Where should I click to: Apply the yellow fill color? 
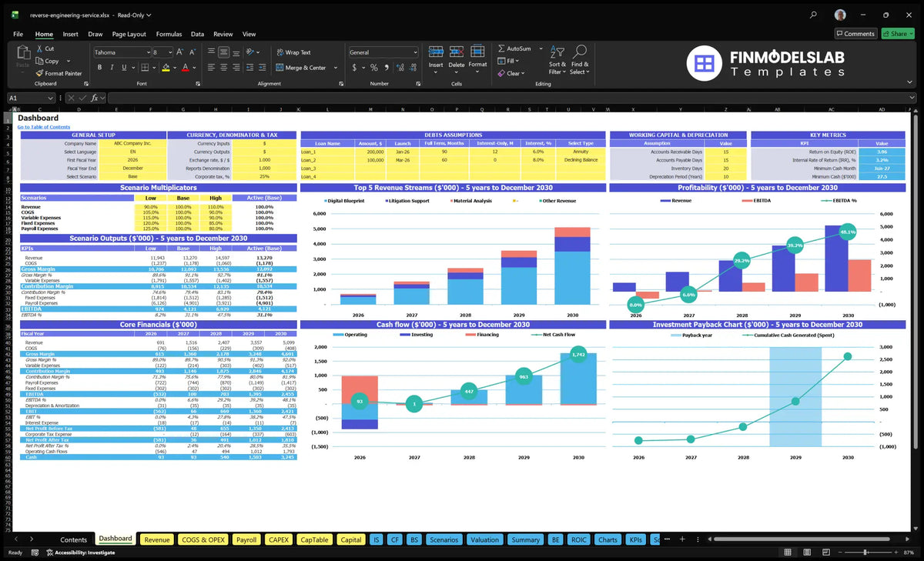pyautogui.click(x=165, y=68)
